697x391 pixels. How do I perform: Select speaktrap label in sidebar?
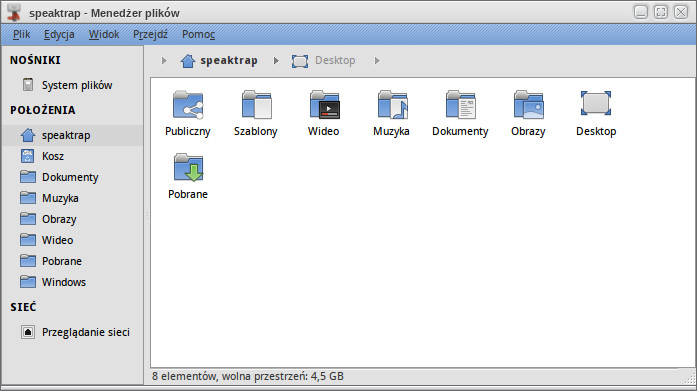pos(66,135)
